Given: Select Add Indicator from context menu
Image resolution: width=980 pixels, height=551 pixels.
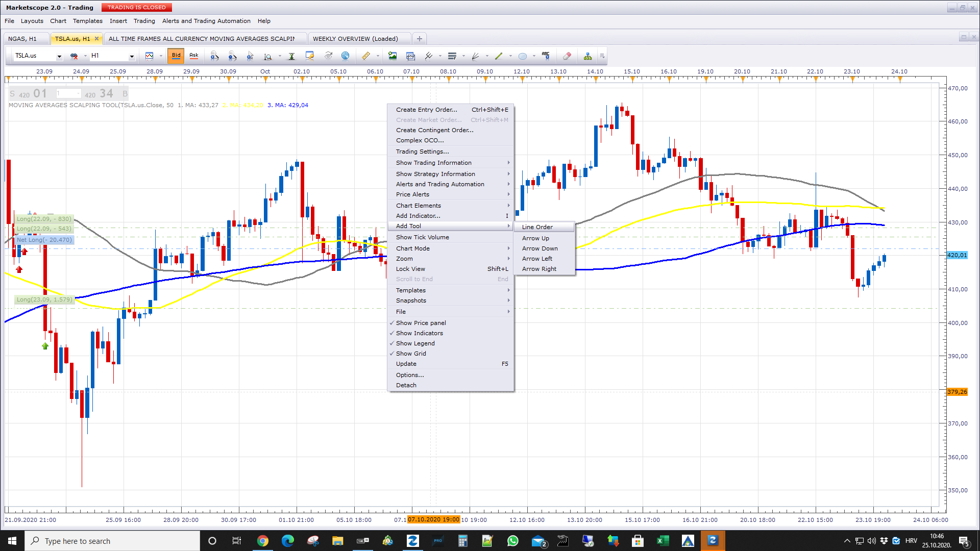Looking at the screenshot, I should click(x=451, y=216).
